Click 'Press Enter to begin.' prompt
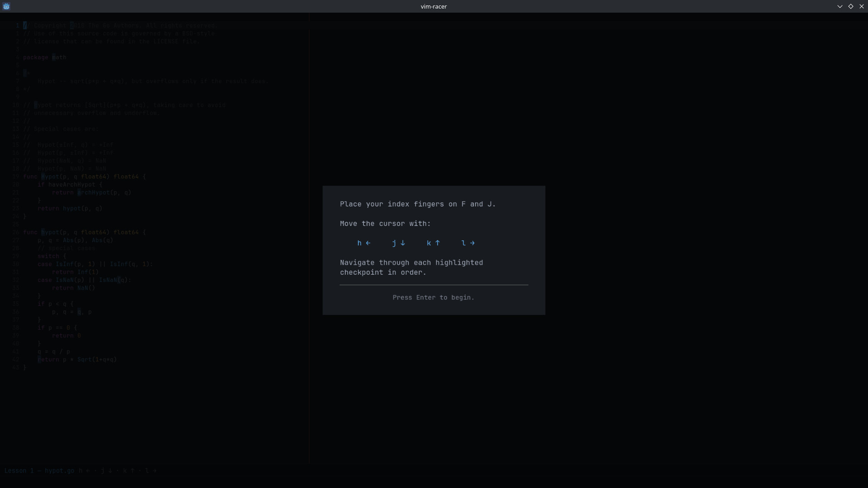The height and width of the screenshot is (488, 868). (434, 297)
